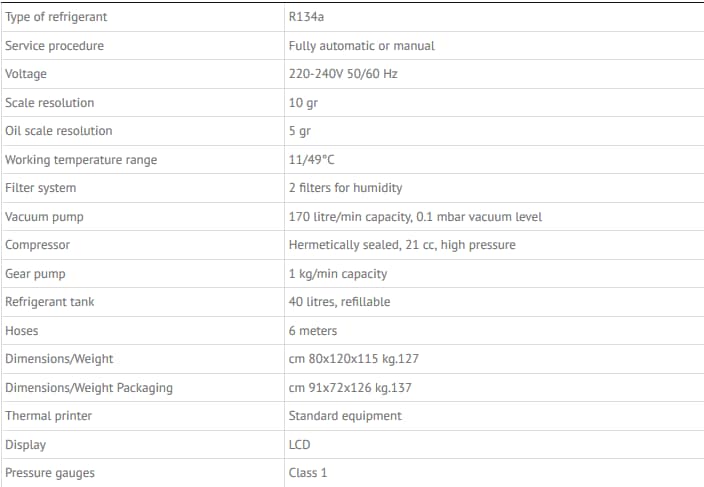704x487 pixels.
Task: Select the '220-240V 50/60 Hz' voltage value
Action: click(343, 74)
